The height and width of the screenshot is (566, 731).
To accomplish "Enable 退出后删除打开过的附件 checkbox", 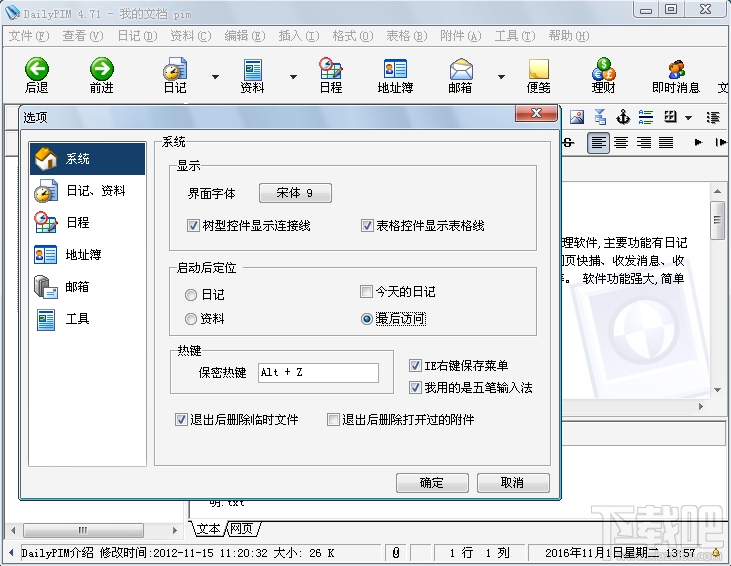I will point(333,420).
